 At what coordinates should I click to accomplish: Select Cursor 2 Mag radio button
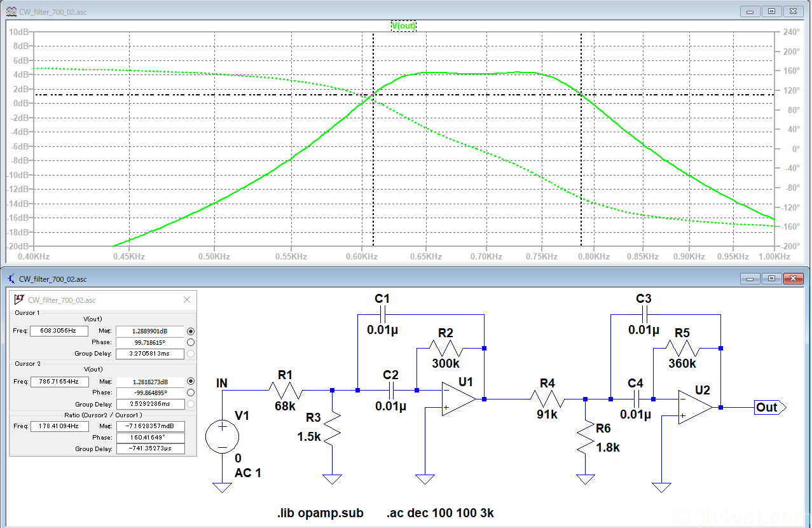(191, 381)
